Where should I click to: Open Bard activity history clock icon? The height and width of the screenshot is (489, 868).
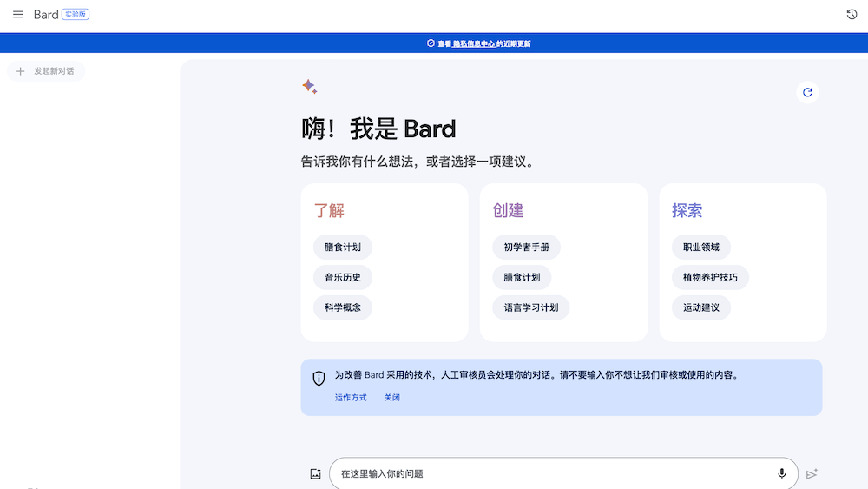[852, 15]
